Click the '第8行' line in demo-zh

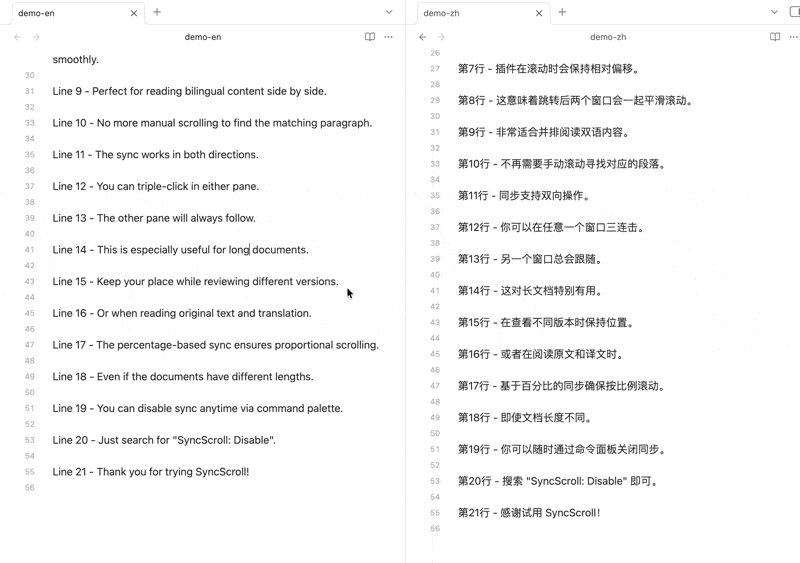pyautogui.click(x=576, y=100)
